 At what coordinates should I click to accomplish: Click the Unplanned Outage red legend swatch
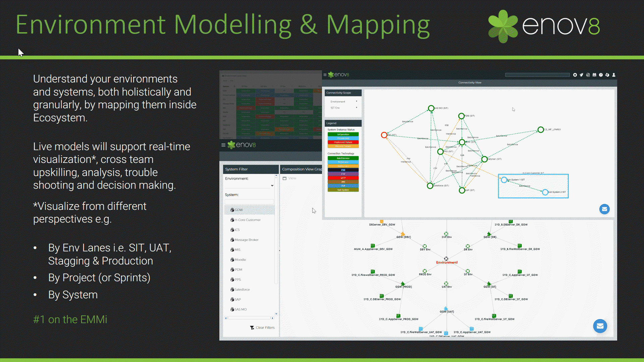pyautogui.click(x=343, y=142)
